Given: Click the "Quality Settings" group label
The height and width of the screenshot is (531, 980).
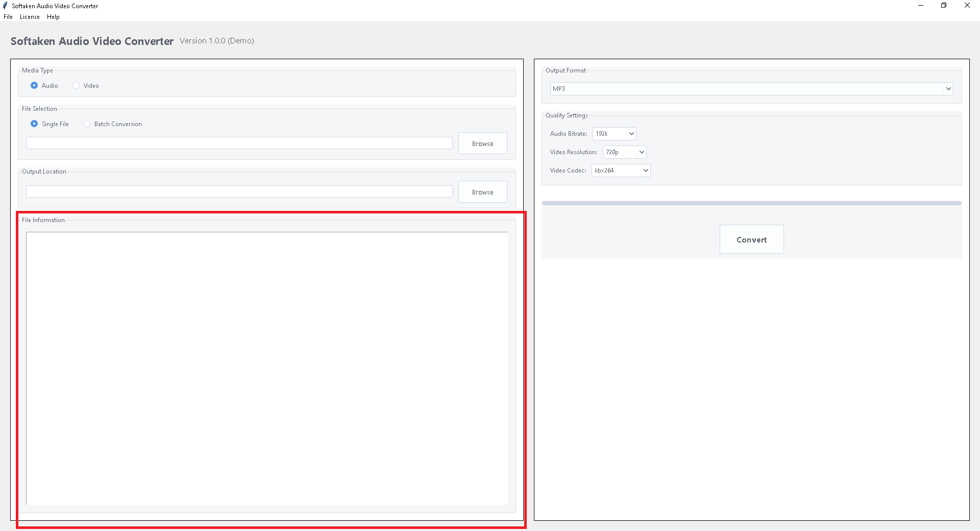Looking at the screenshot, I should click(x=567, y=115).
